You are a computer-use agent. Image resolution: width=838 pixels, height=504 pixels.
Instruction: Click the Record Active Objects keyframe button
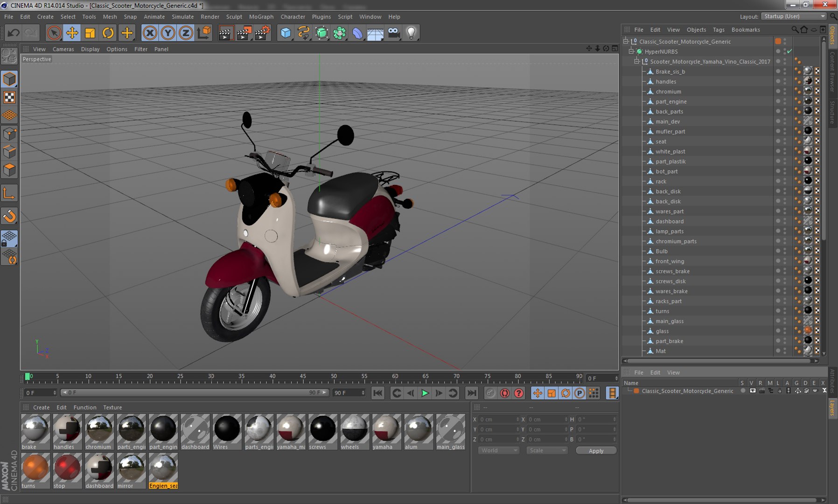[490, 393]
